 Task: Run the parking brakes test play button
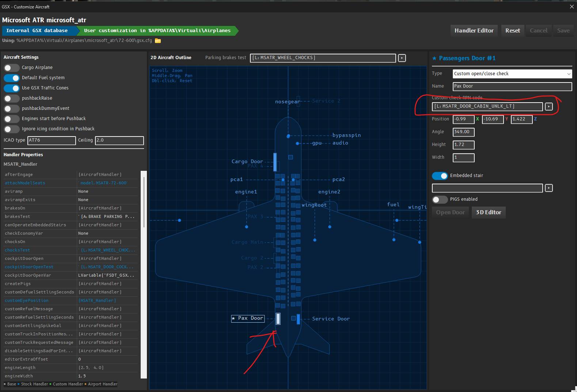click(x=402, y=58)
